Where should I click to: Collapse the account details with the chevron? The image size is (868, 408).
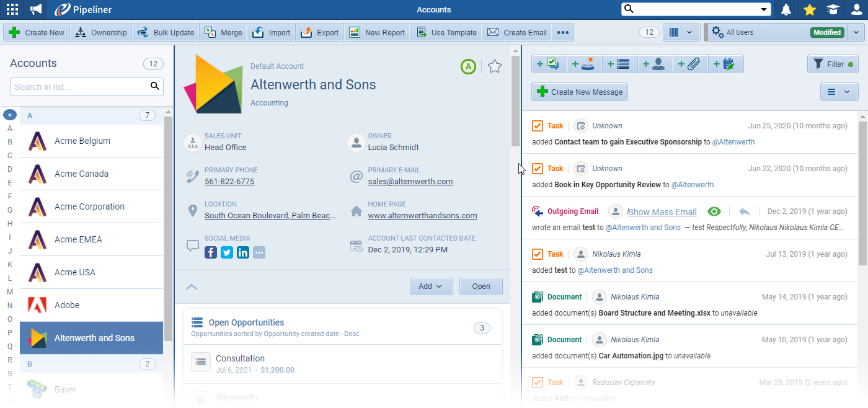click(x=192, y=286)
